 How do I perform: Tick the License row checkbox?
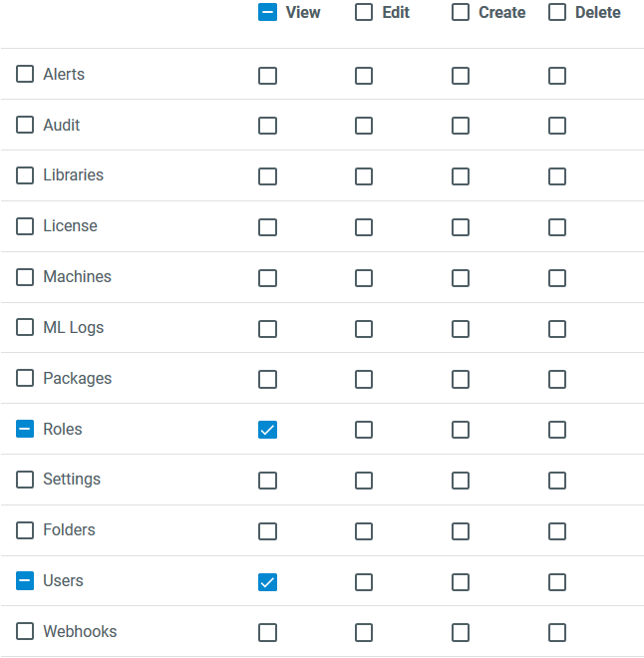tap(25, 226)
